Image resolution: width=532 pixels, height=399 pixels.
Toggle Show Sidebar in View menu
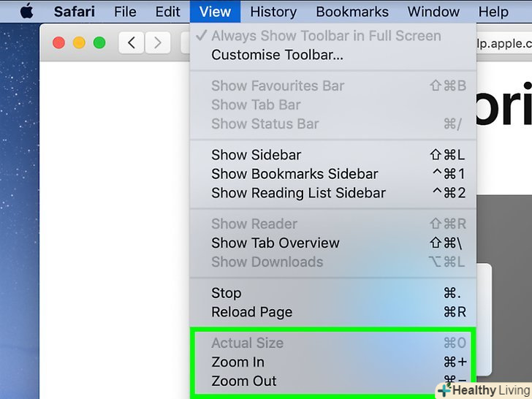click(256, 155)
